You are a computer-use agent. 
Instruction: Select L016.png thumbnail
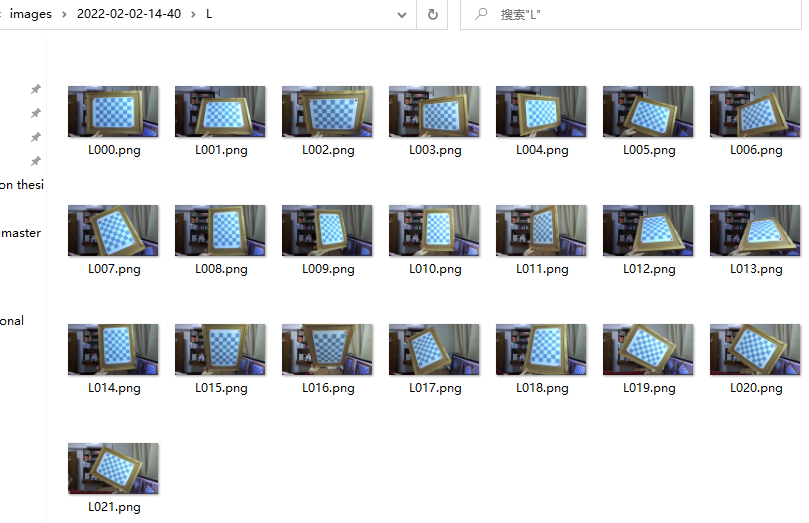point(327,350)
